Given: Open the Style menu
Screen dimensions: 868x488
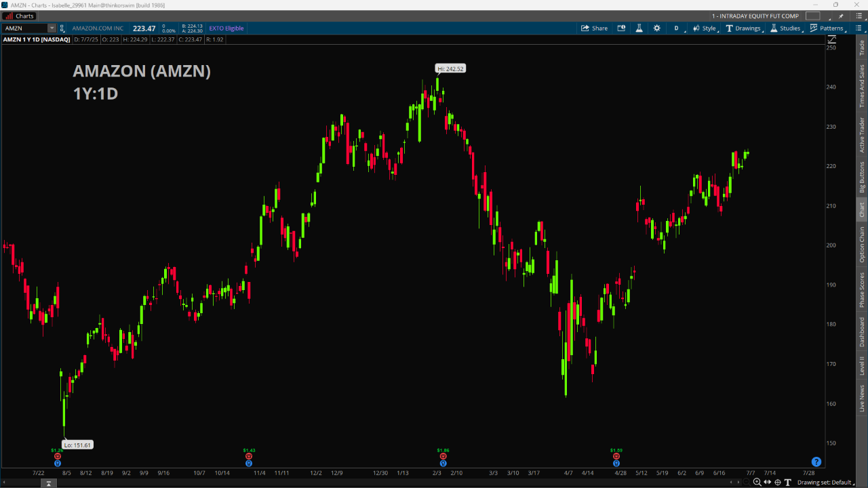Looking at the screenshot, I should 705,28.
